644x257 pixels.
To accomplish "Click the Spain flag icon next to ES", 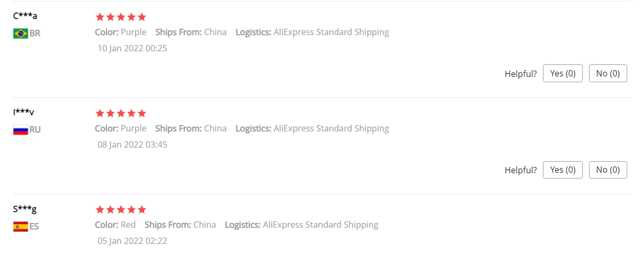I will click(20, 227).
